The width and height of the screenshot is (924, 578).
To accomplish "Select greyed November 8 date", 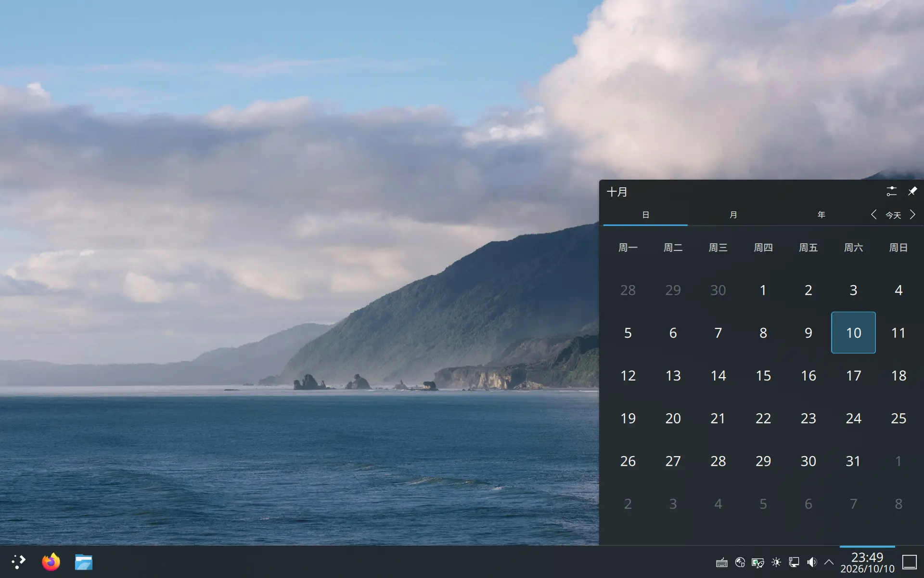I will tap(898, 504).
